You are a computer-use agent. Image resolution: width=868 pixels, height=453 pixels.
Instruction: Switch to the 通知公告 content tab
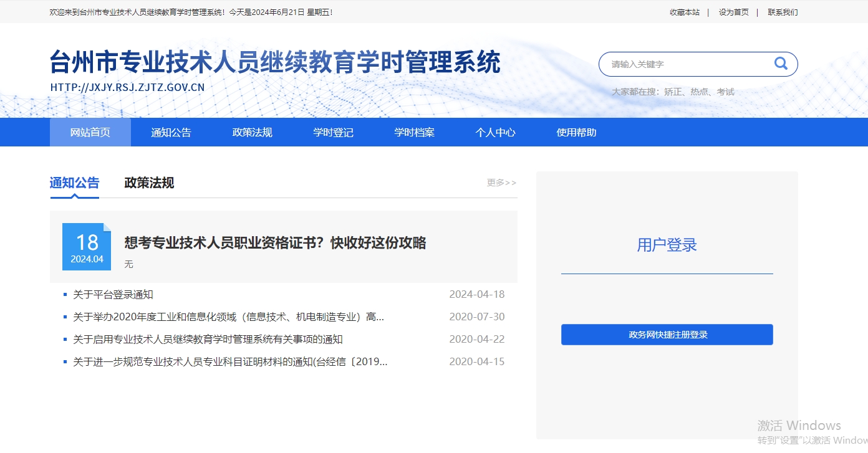[x=74, y=183]
